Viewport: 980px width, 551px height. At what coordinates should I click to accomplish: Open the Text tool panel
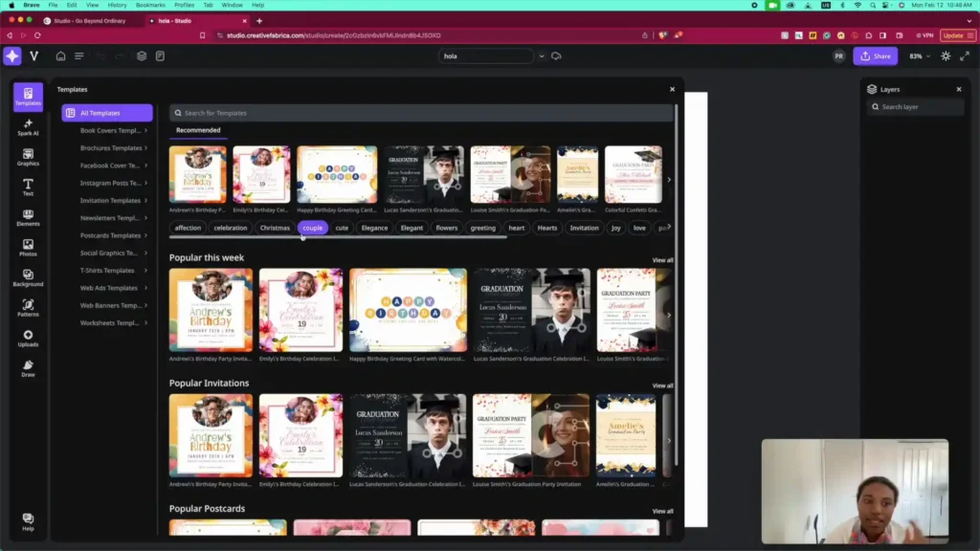(28, 187)
